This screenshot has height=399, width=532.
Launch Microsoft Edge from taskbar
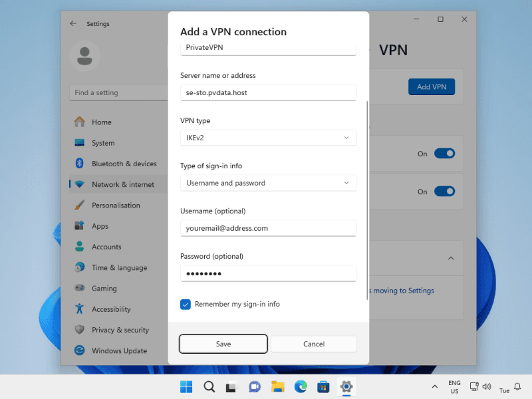[x=301, y=387]
